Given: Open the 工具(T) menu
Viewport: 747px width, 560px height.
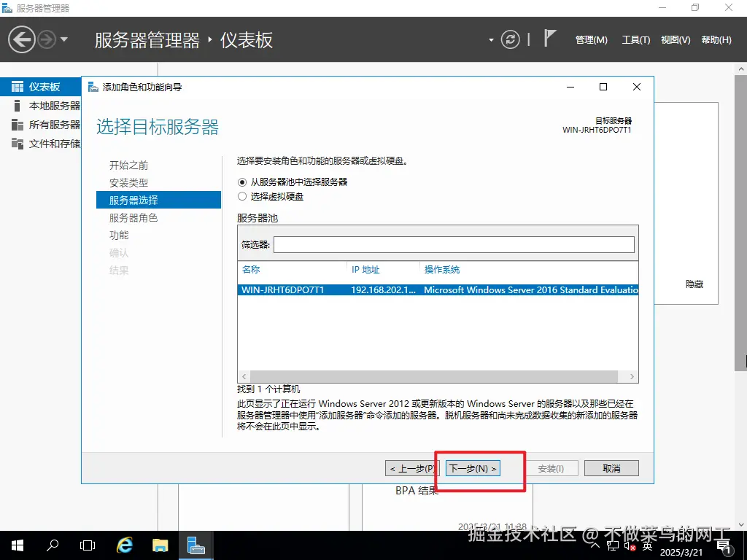Looking at the screenshot, I should (x=635, y=40).
